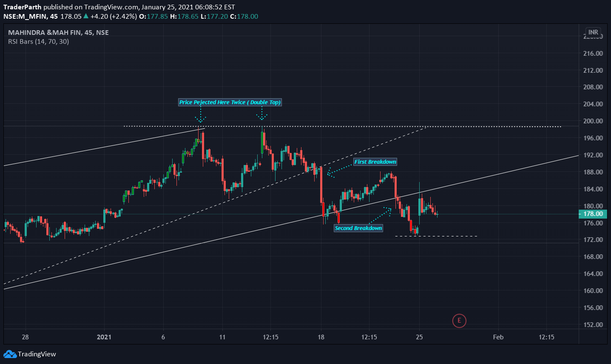Click the 'Price Rejected Here Twice (Double Top)' label
This screenshot has width=611, height=364.
pyautogui.click(x=230, y=102)
